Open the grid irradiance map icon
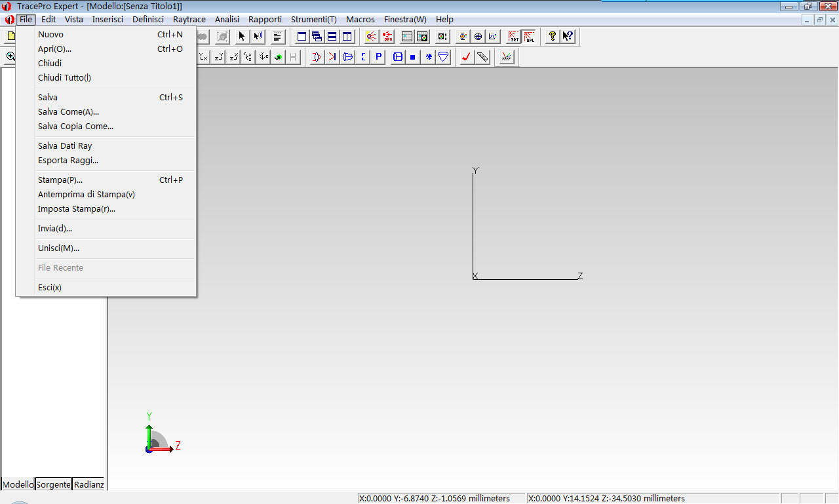Screen dimensions: 839x504 pos(407,37)
